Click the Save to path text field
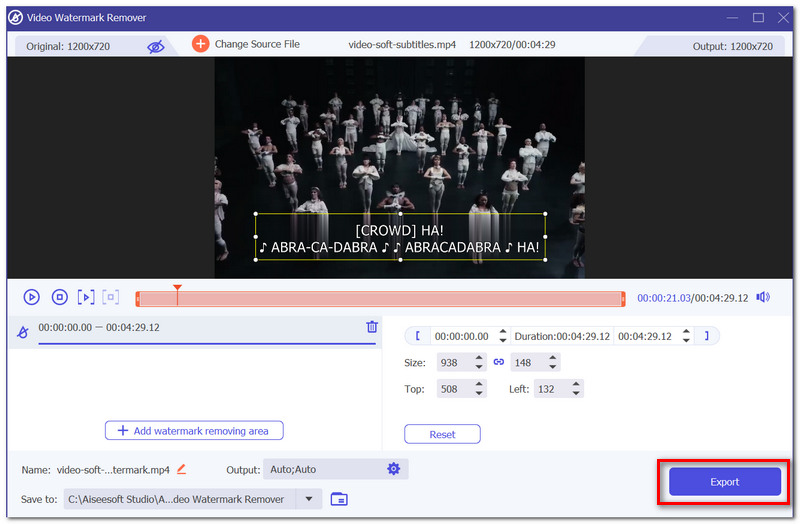This screenshot has width=800, height=524. coord(180,499)
